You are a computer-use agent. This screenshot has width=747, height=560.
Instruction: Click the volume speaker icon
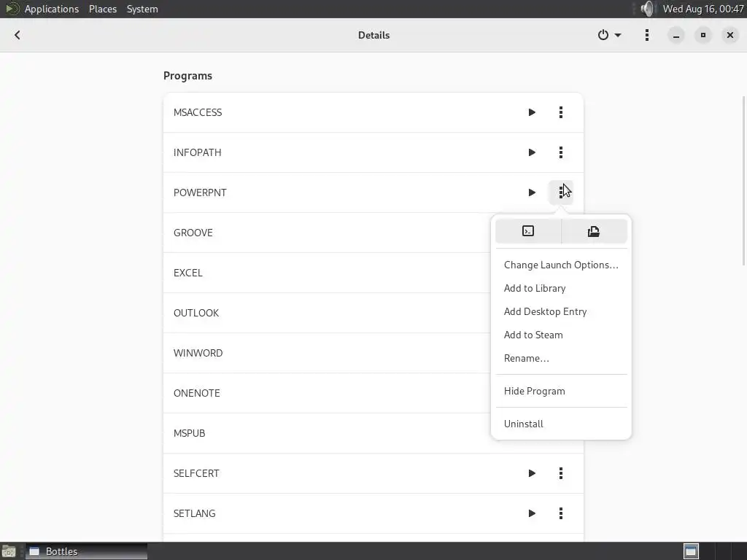coord(648,9)
